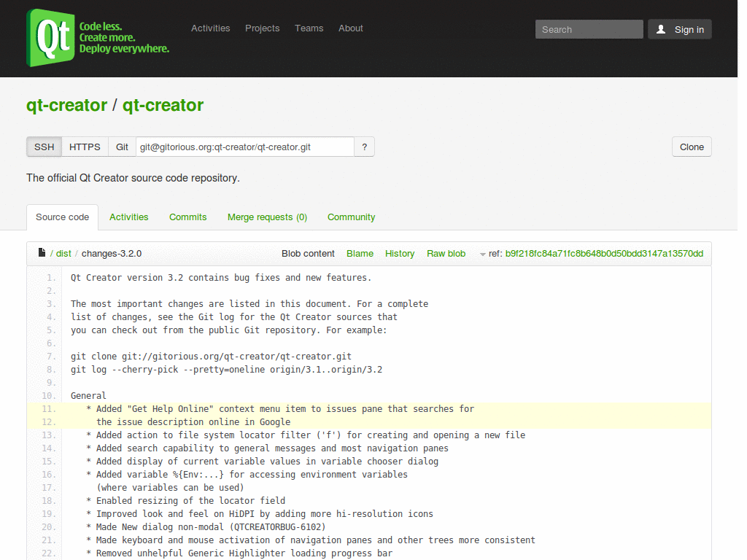Click the repository description text
Image resolution: width=747 pixels, height=560 pixels.
point(133,178)
